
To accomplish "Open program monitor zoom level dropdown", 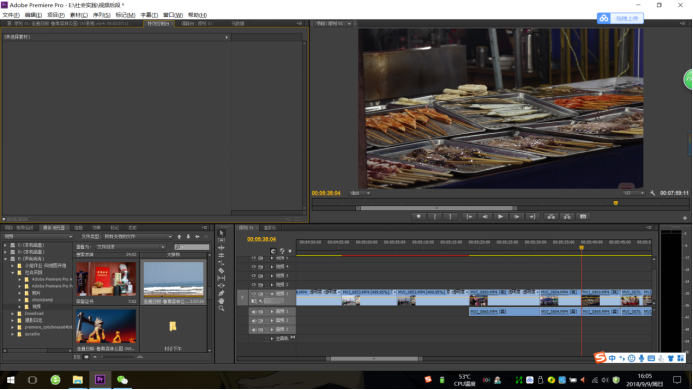I will pos(359,193).
